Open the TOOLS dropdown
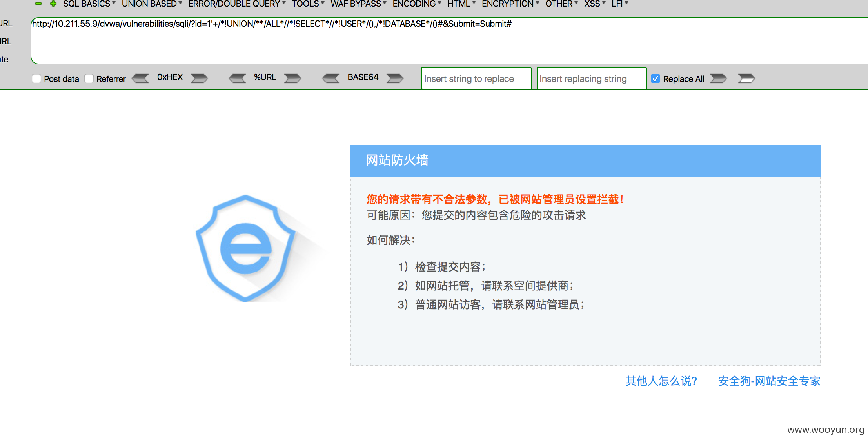 tap(308, 4)
